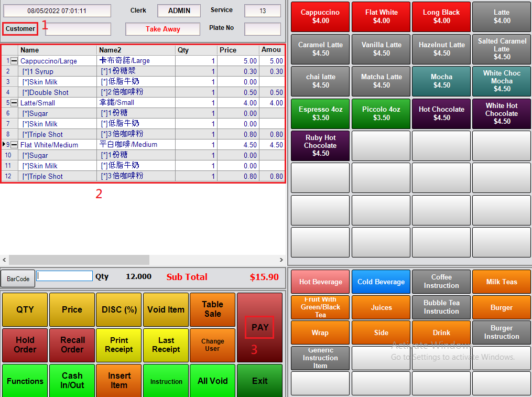Select the Caramel Latte item
Image resolution: width=532 pixels, height=397 pixels.
pyautogui.click(x=320, y=49)
